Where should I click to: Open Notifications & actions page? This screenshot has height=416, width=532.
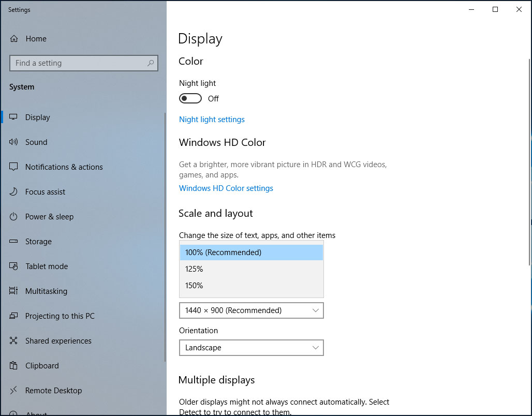click(83, 167)
